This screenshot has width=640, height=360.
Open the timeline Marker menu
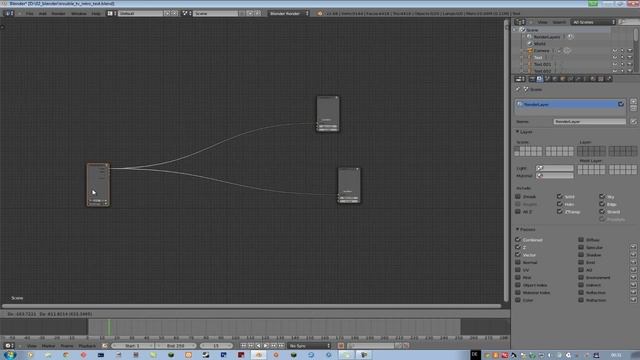coord(48,346)
